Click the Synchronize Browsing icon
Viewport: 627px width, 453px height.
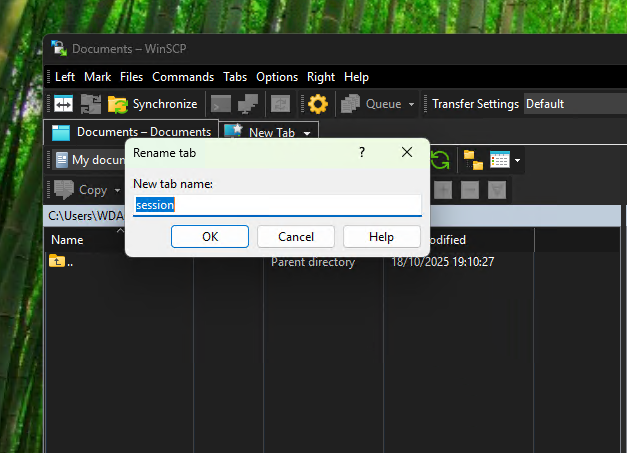91,104
